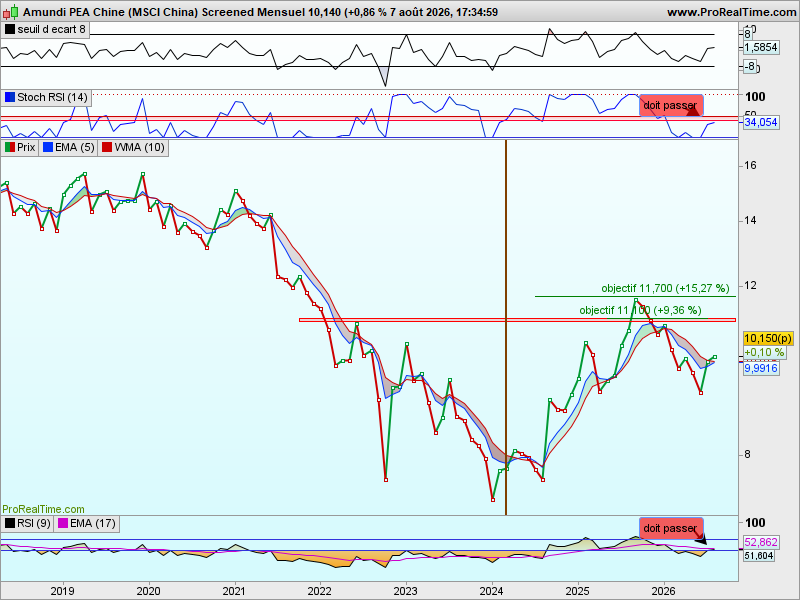Click the magenta EMA (17) swatch
Viewport: 800px width, 600px height.
(x=63, y=523)
